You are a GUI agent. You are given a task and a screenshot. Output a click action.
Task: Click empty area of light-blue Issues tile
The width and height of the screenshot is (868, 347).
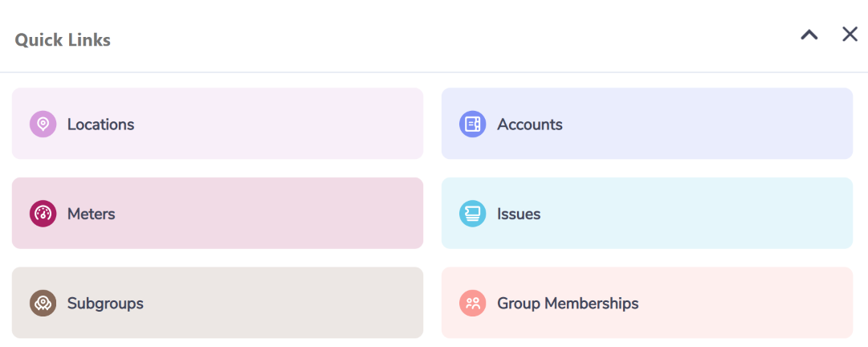pyautogui.click(x=698, y=213)
